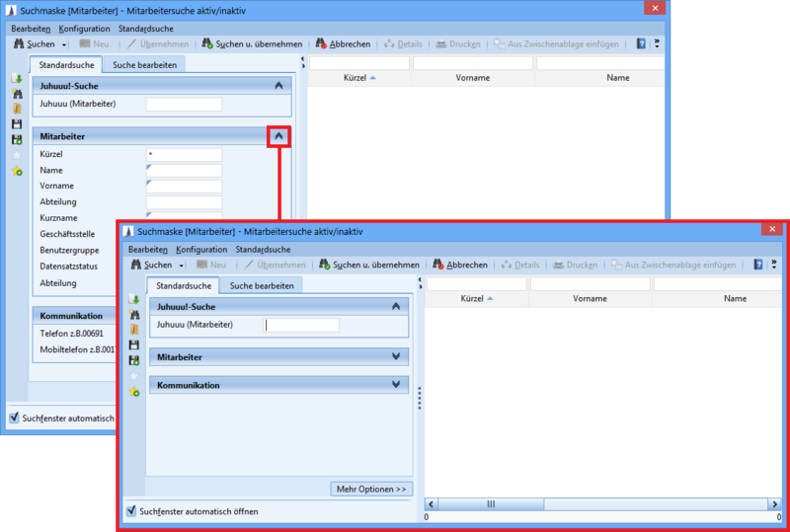This screenshot has width=790, height=532.
Task: Open toolbar overflow chevron in front window
Action: coord(774,265)
